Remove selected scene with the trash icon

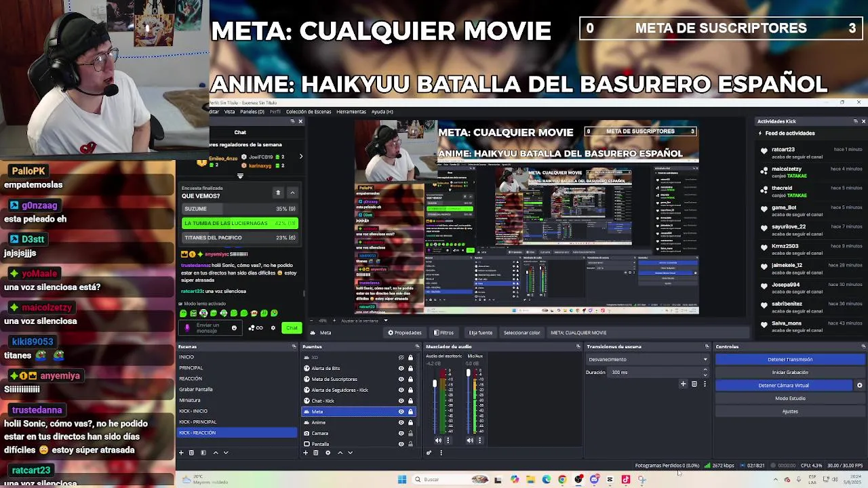[191, 452]
